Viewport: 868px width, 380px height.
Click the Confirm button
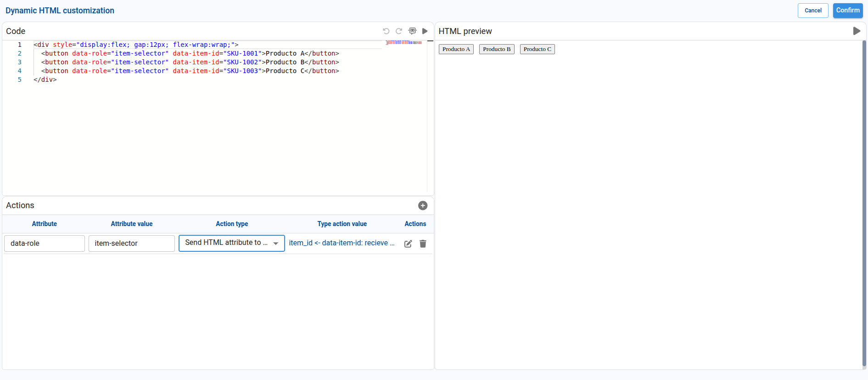[848, 11]
